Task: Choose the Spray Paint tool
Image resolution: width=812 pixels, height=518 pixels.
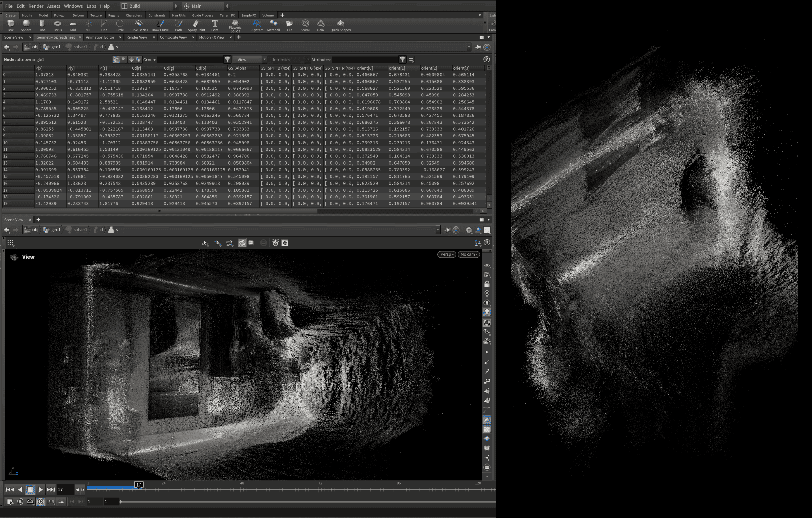Action: (196, 25)
